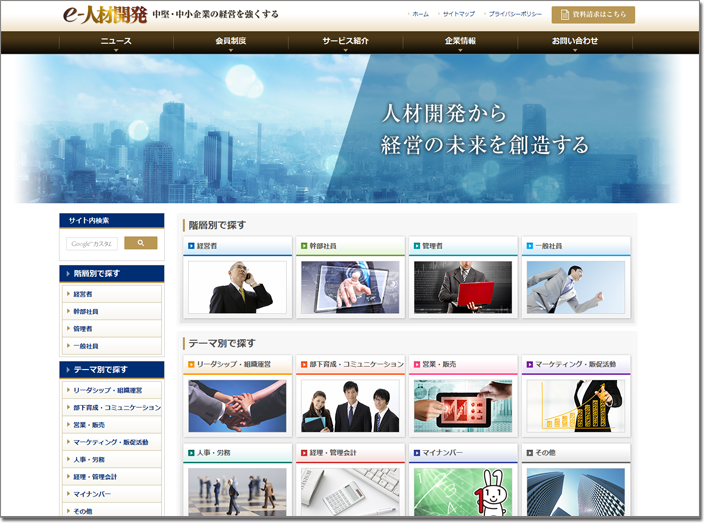Click the e-人材開発 site logo
Viewport: 720px width, 530px height.
click(103, 15)
